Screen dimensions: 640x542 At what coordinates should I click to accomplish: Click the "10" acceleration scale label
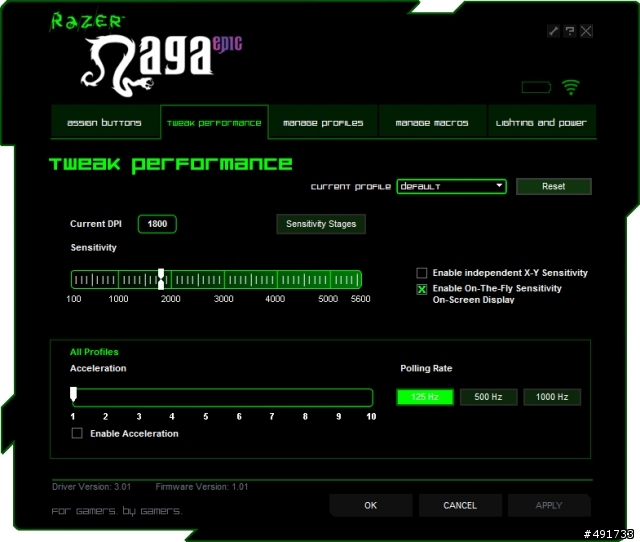click(371, 416)
